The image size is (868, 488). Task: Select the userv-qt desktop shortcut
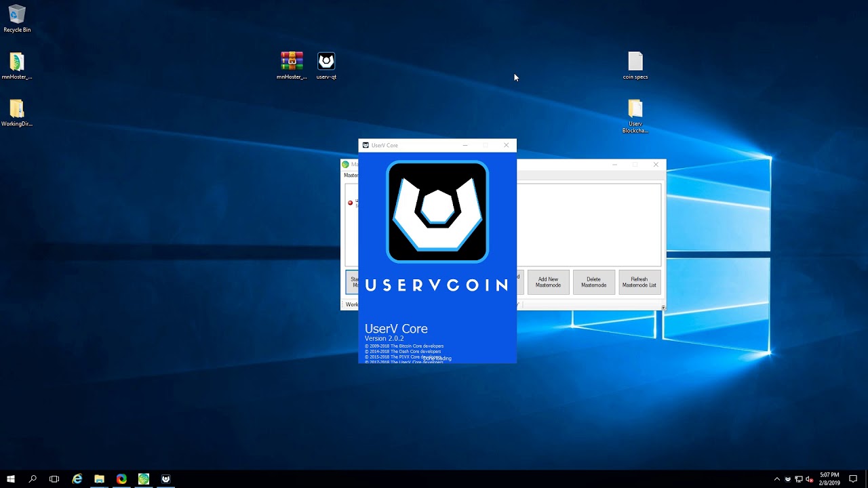326,66
